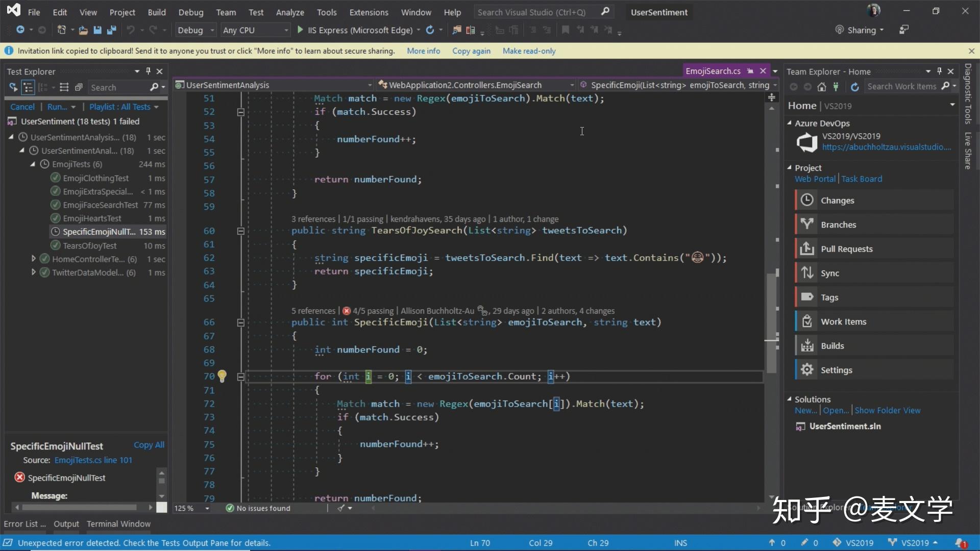Switch to the Terminal Window tab
Viewport: 980px width, 551px height.
pos(118,524)
